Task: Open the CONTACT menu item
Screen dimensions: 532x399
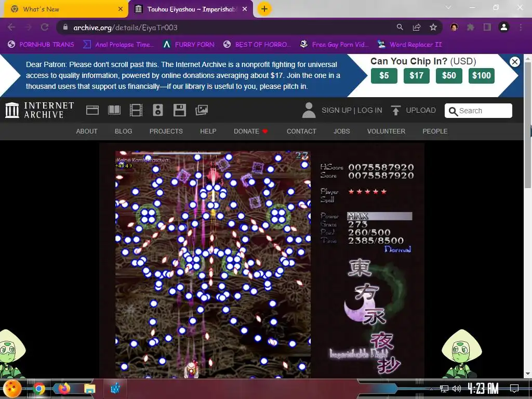Action: (301, 131)
